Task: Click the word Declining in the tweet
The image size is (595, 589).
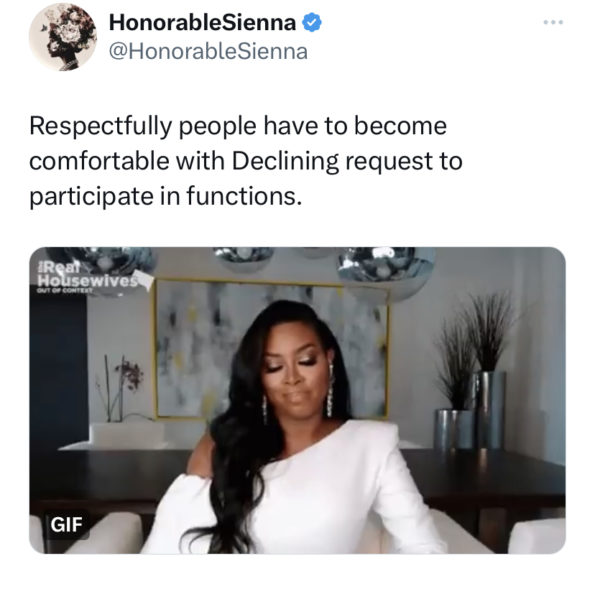Action: click(285, 161)
